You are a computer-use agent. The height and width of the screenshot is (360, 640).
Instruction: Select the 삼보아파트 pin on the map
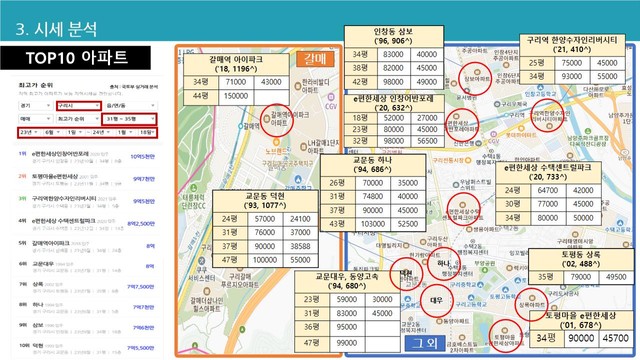pos(476,72)
